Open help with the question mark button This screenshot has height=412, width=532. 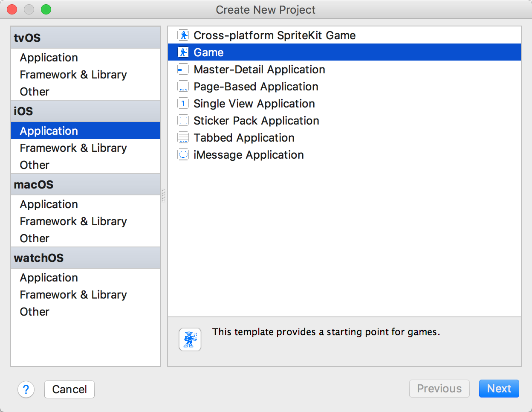point(26,389)
